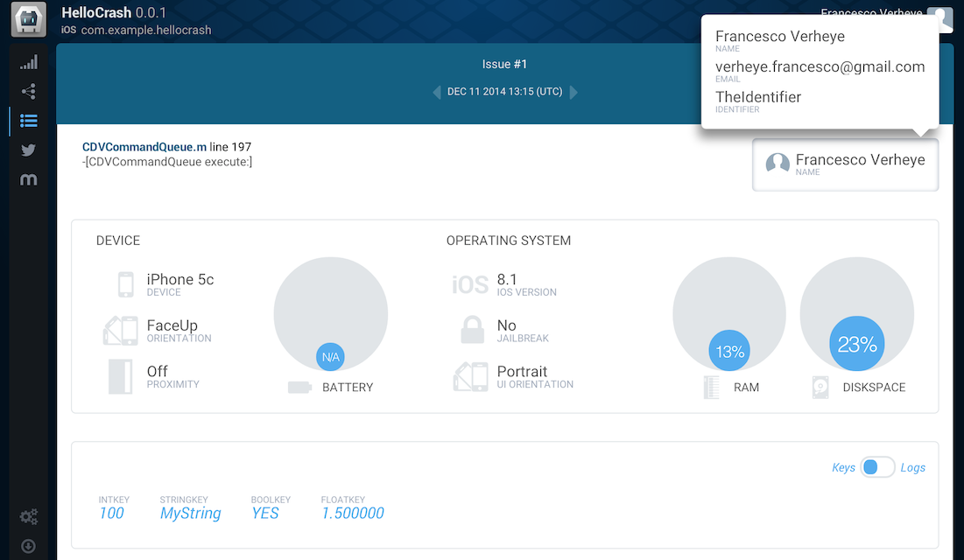Click the BOOLKEY value YES
The image size is (964, 560).
pos(265,514)
